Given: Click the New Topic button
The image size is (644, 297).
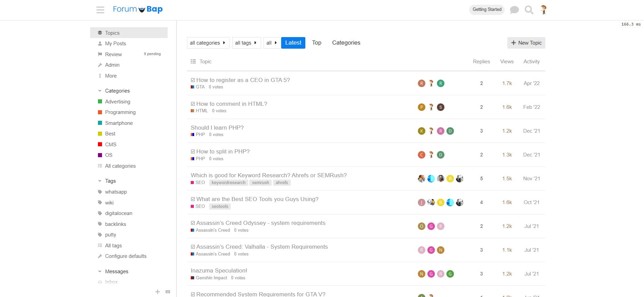Looking at the screenshot, I should [x=526, y=43].
